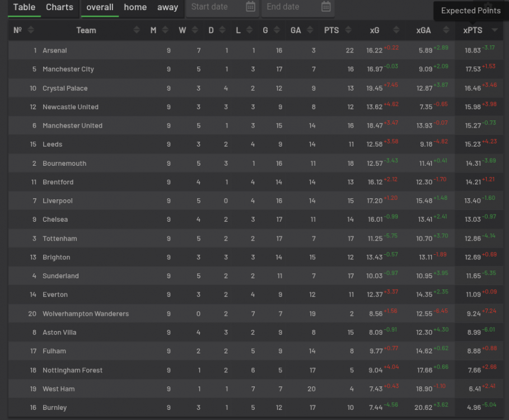Click sort arrows beside xG column
This screenshot has height=420, width=509.
click(396, 30)
